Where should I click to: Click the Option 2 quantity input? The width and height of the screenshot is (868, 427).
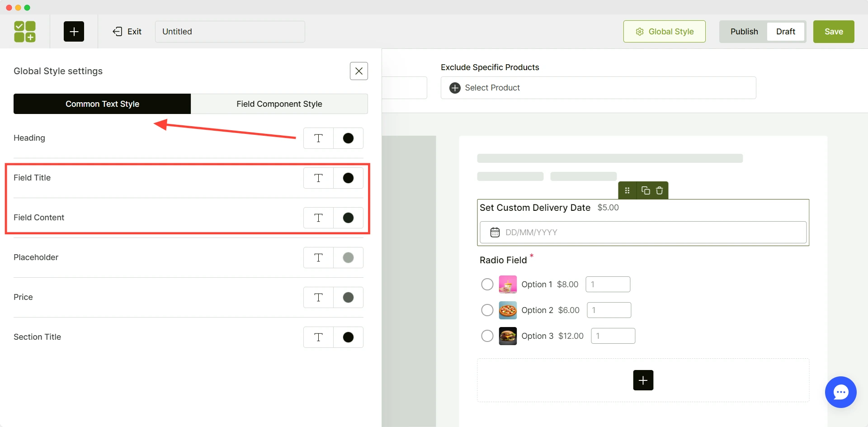coord(609,310)
